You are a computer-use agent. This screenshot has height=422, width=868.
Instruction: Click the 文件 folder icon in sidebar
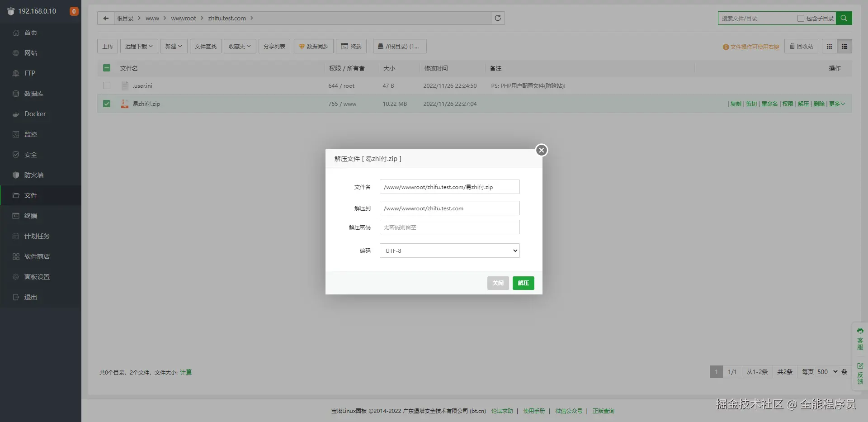[x=16, y=195]
